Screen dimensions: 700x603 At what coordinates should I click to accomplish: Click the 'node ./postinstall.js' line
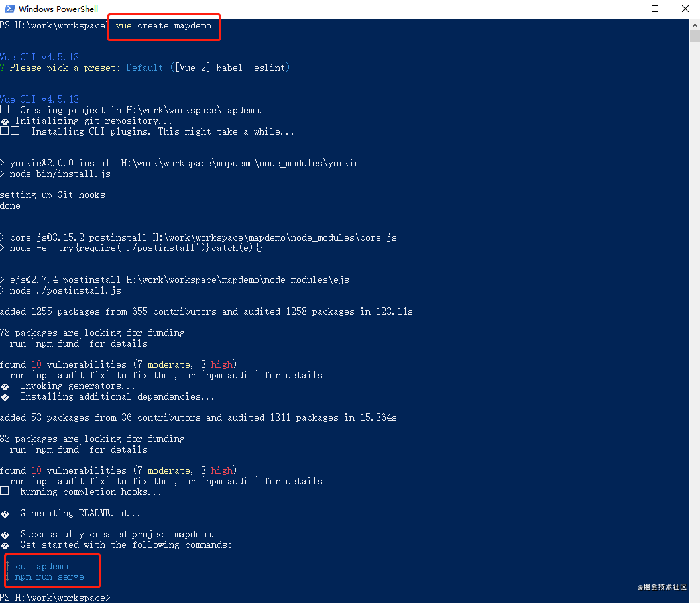(x=61, y=290)
